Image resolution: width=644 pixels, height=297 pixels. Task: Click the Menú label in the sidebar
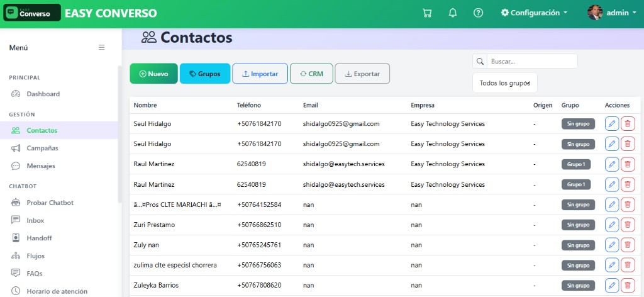pos(18,48)
